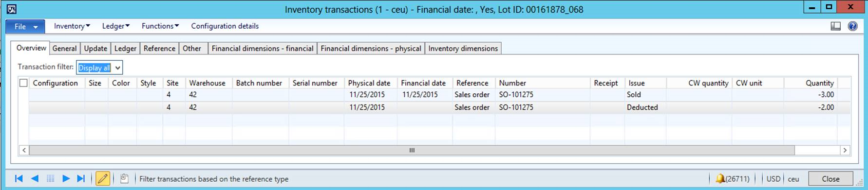Open the notifications bell (26711)

(x=732, y=178)
